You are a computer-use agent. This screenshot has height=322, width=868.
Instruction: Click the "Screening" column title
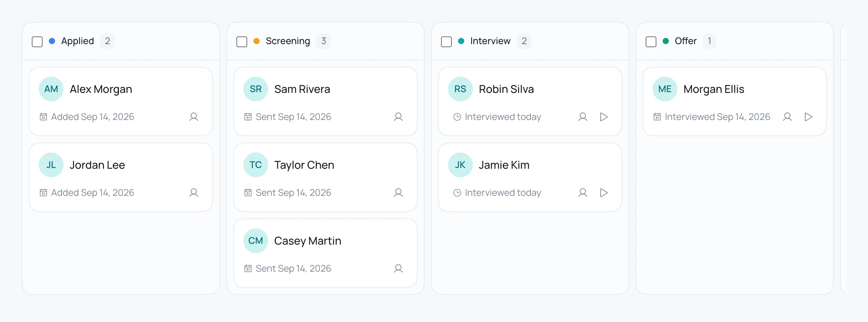[288, 41]
